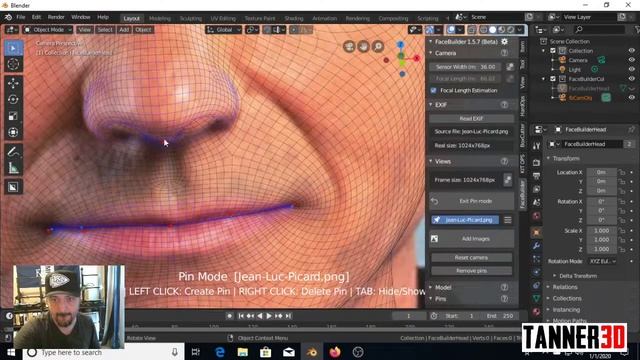Toggle fbCamObj visibility eye icon
640x360 pixels.
(x=631, y=98)
